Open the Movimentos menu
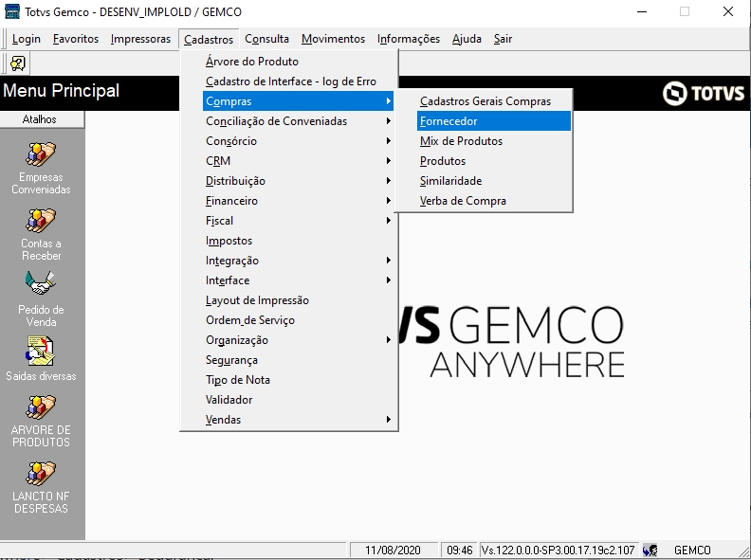The width and height of the screenshot is (751, 560). (333, 39)
